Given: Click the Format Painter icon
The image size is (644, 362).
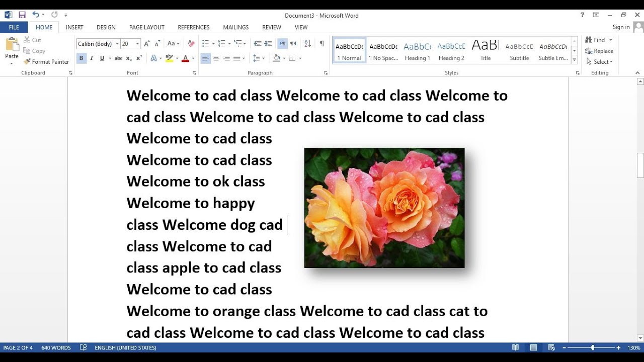Looking at the screenshot, I should (27, 62).
